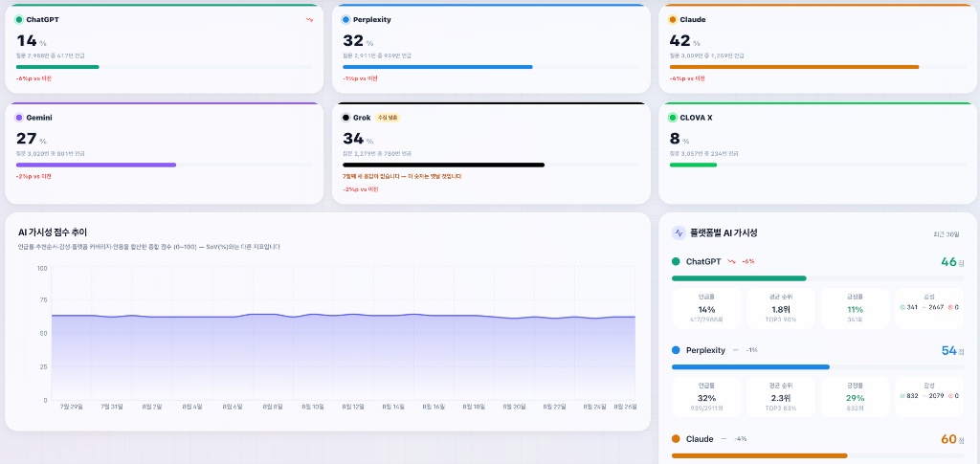Click the ChatGPT 평균 순위 1.8위 tile
This screenshot has width=980, height=464.
[x=781, y=308]
